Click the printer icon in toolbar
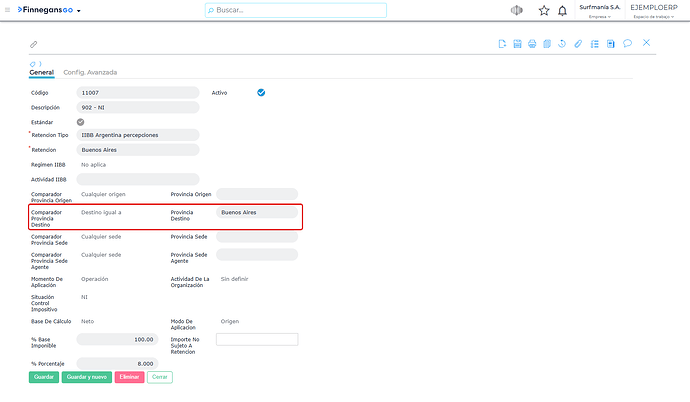 tap(532, 44)
